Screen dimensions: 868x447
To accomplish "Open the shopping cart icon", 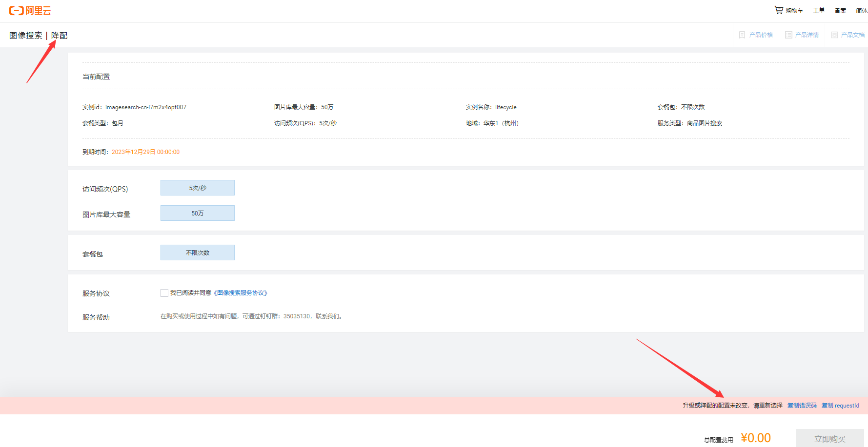I will point(779,10).
